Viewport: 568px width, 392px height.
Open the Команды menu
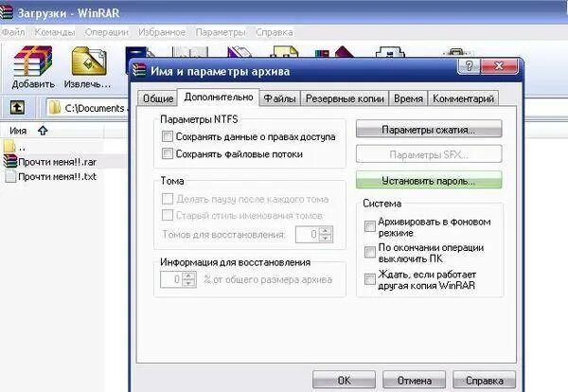point(55,32)
